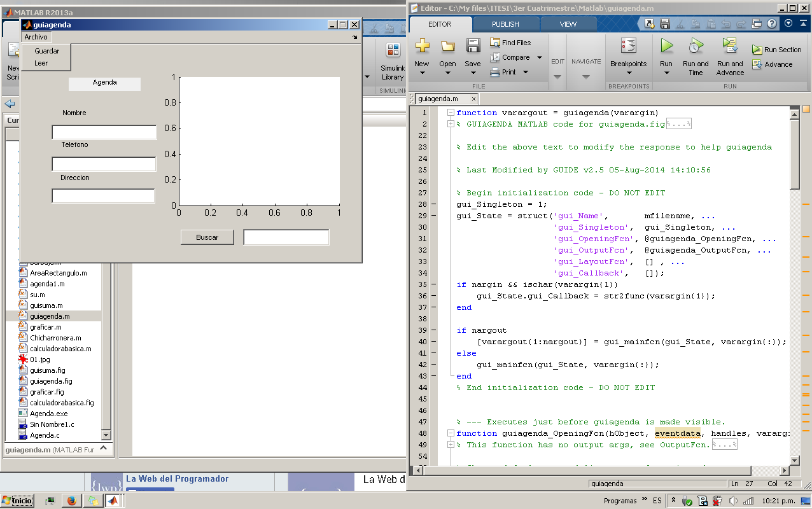Toggle a breakpoint on line 35
The image size is (812, 509).
point(434,284)
